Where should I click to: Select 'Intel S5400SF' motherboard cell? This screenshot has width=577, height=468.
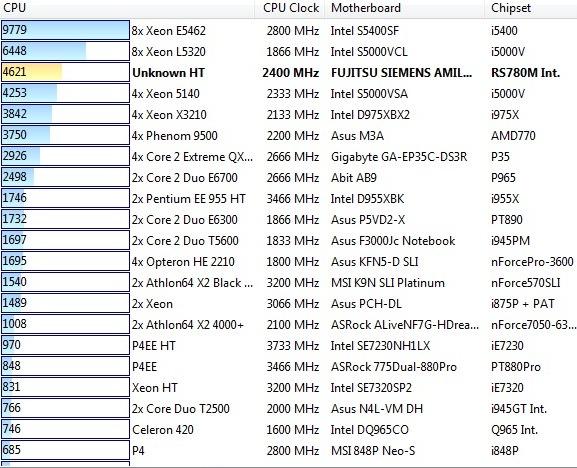[x=365, y=31]
